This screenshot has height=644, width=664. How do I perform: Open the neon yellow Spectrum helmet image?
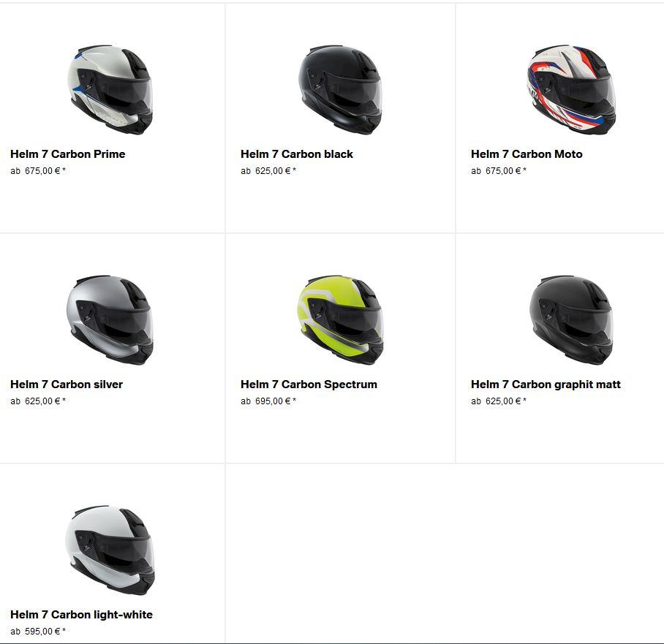[x=340, y=319]
